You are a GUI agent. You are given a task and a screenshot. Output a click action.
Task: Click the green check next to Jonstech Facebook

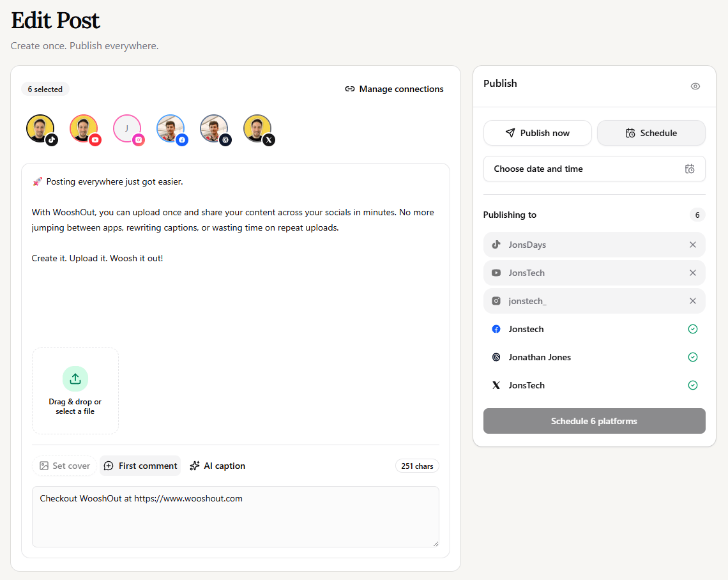coord(693,329)
